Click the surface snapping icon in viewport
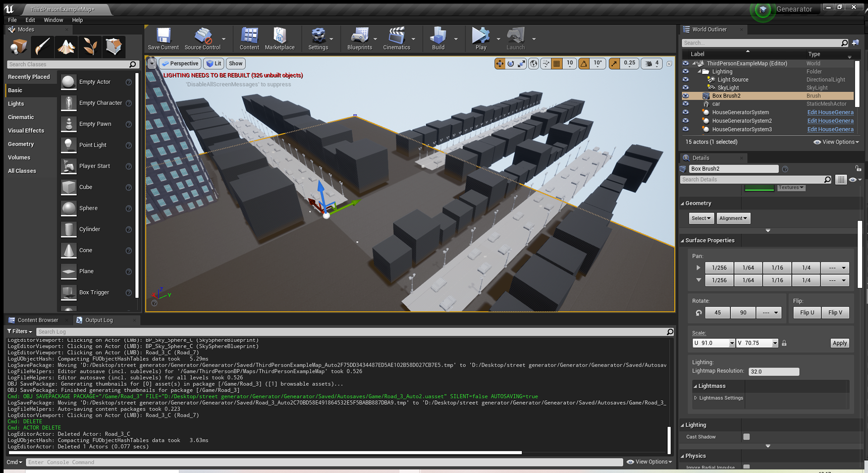Image resolution: width=868 pixels, height=473 pixels. [546, 64]
